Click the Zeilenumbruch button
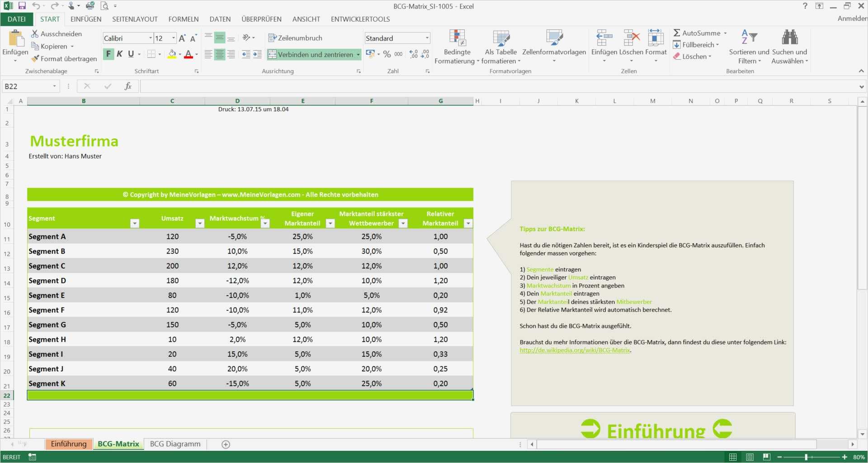The height and width of the screenshot is (463, 868). [295, 38]
